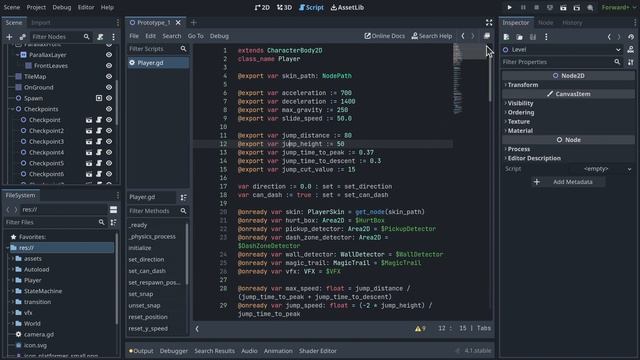This screenshot has height=360, width=640.
Task: Click the Add Metadata button
Action: 568,182
